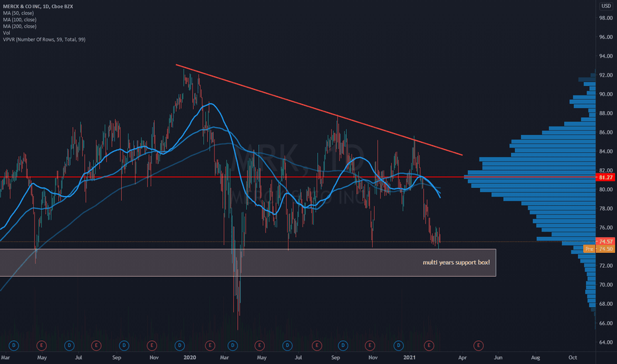Click the 70.00 price scale value
The height and width of the screenshot is (364, 617).
(606, 285)
